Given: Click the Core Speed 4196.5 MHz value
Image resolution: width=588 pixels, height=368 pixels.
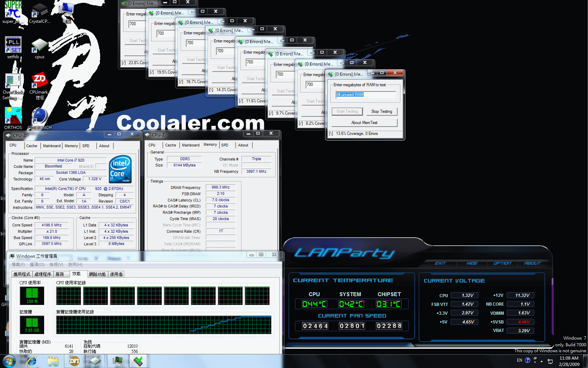Looking at the screenshot, I should click(51, 225).
